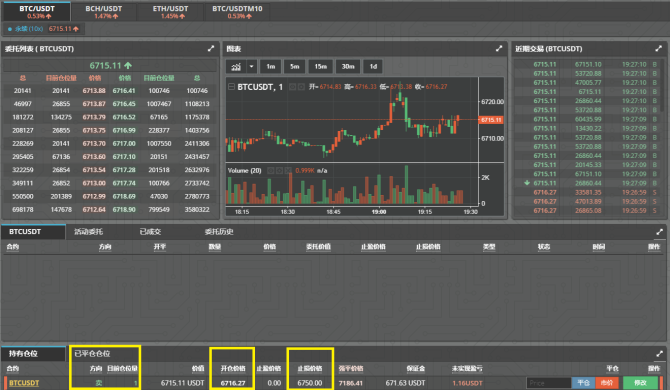Open the 委托历史 order history tab
670x390 pixels.
pyautogui.click(x=219, y=232)
